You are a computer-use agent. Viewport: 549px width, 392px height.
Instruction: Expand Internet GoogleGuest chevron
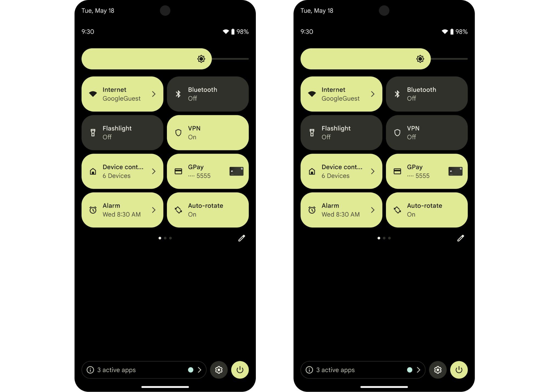[x=154, y=94]
